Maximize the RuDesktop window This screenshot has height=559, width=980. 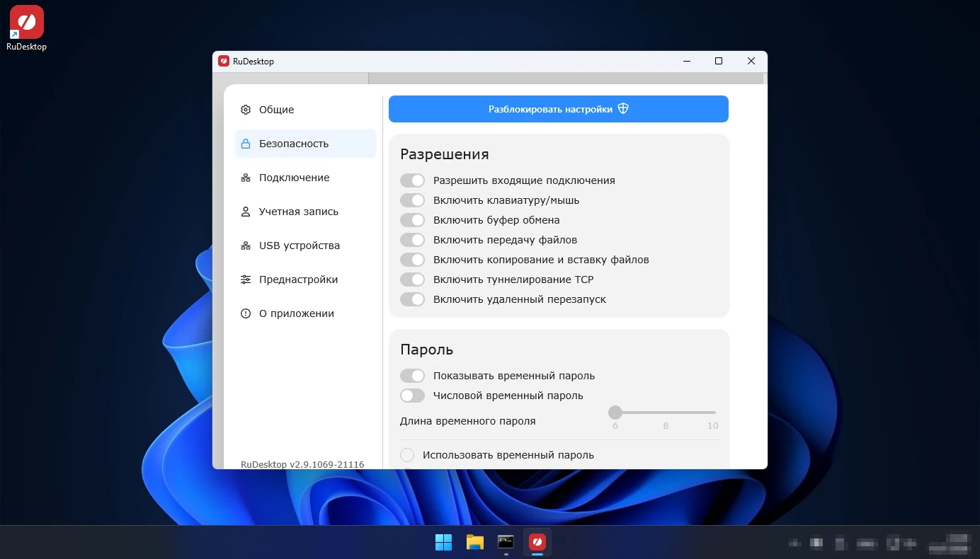(719, 62)
